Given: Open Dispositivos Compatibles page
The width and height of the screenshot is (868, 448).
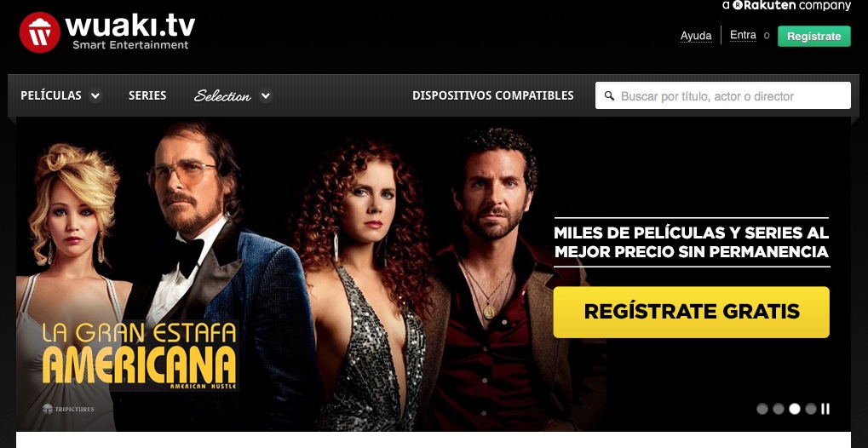Looking at the screenshot, I should (492, 95).
